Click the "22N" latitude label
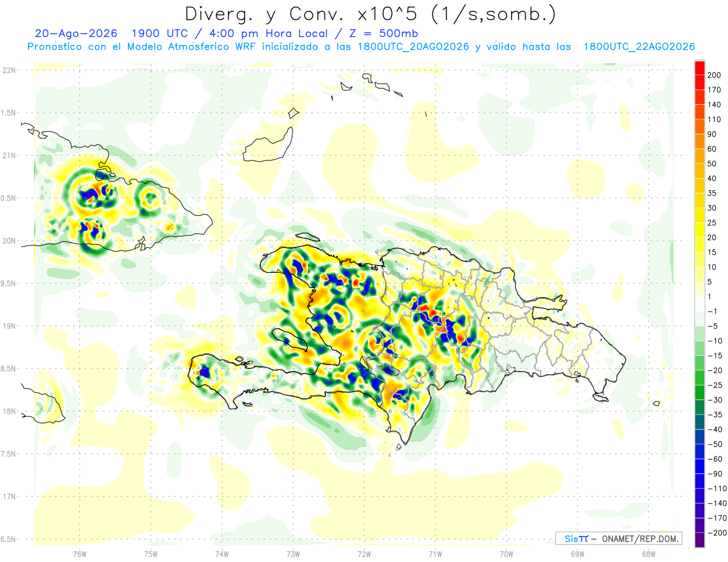728x562 pixels. tap(9, 70)
